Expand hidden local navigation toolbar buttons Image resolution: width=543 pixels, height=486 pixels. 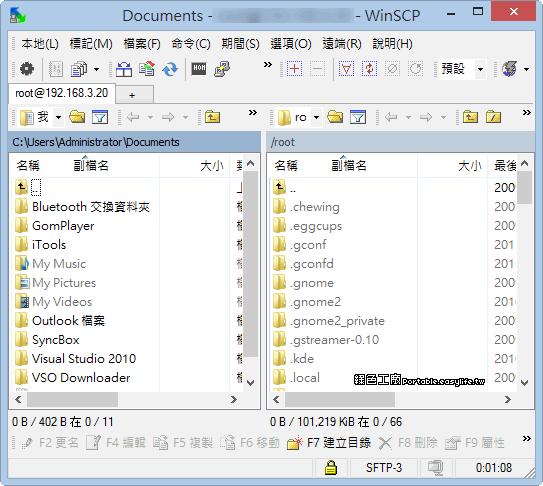click(253, 112)
